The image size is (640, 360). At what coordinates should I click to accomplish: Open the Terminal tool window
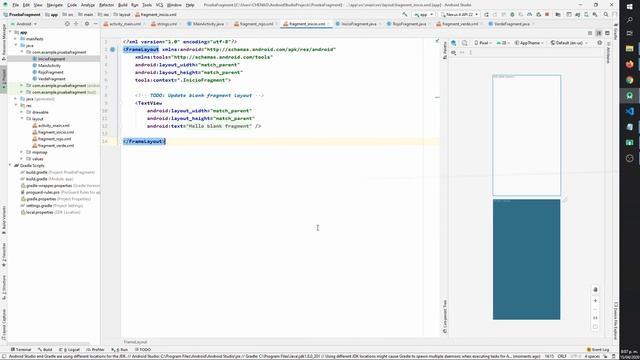tap(21, 350)
